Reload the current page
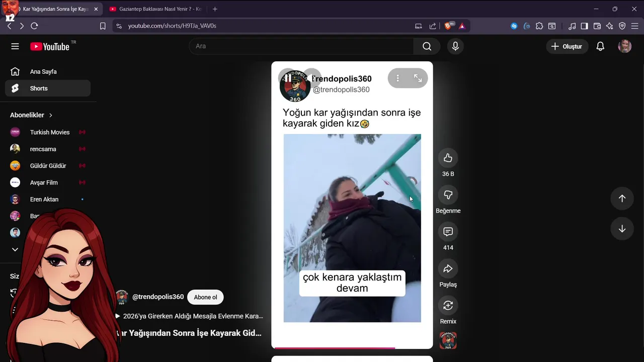Image resolution: width=644 pixels, height=362 pixels. 34,26
